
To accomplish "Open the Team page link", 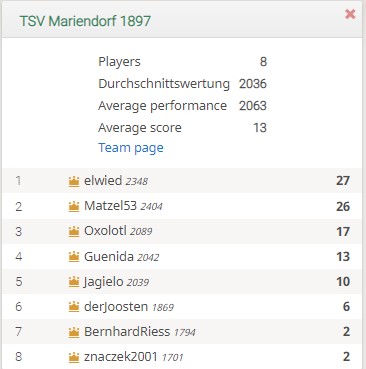I will click(131, 148).
